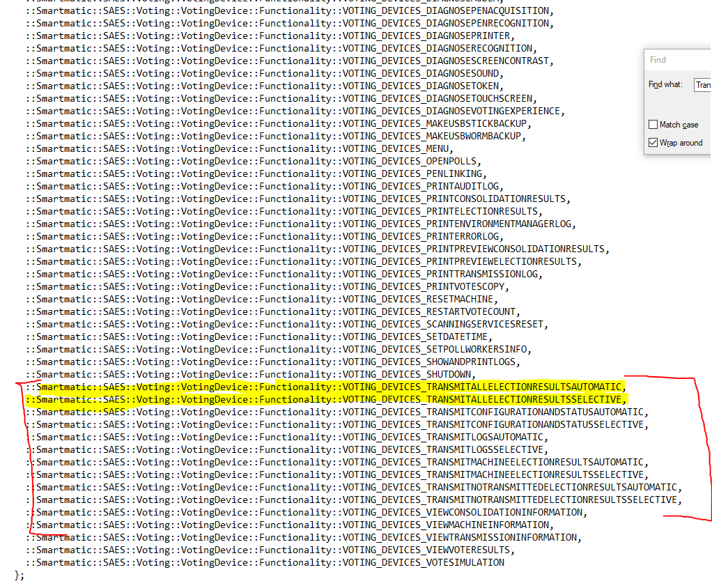Click the VOTING_DEVICES_MENU line

tap(239, 149)
